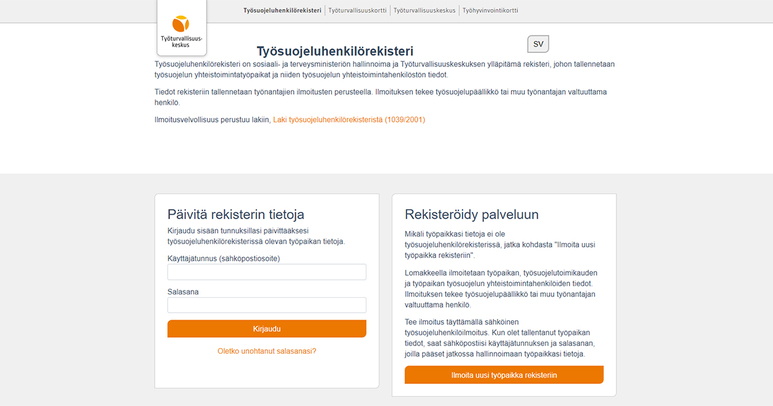Focus the Salasana password field
The height and width of the screenshot is (406, 773).
pos(267,305)
